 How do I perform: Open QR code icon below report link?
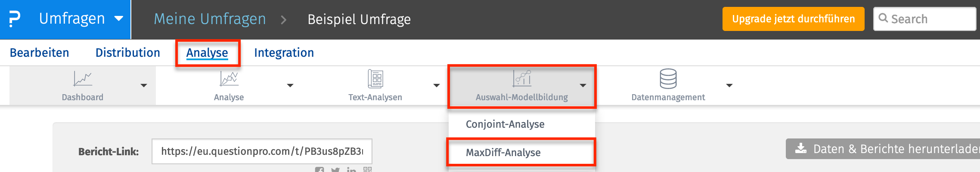point(367,169)
